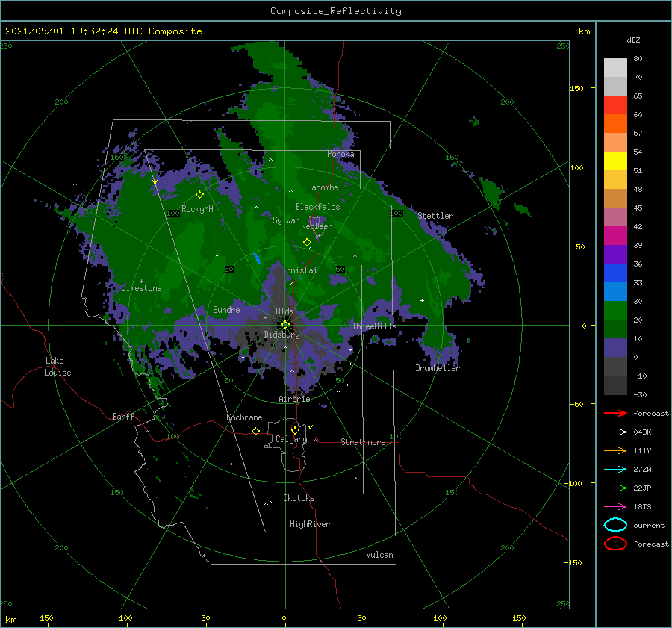
Task: Click the green 22JP arrow icon
Action: point(615,488)
